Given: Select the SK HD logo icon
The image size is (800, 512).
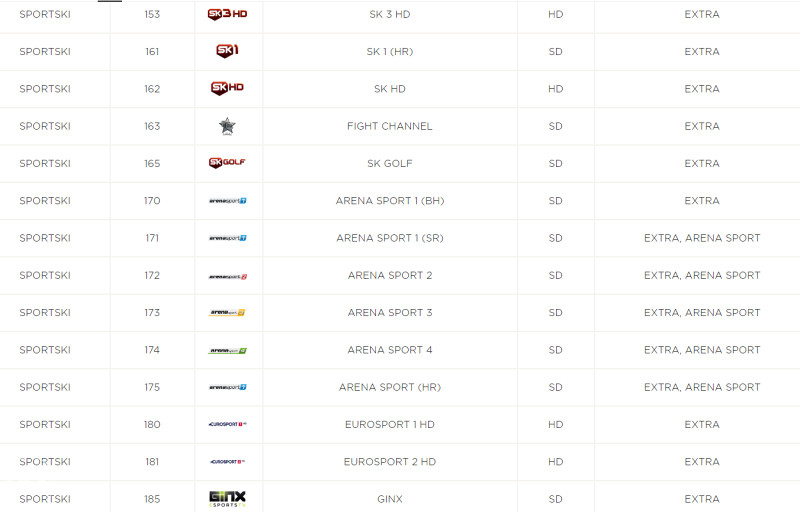Looking at the screenshot, I should [228, 88].
